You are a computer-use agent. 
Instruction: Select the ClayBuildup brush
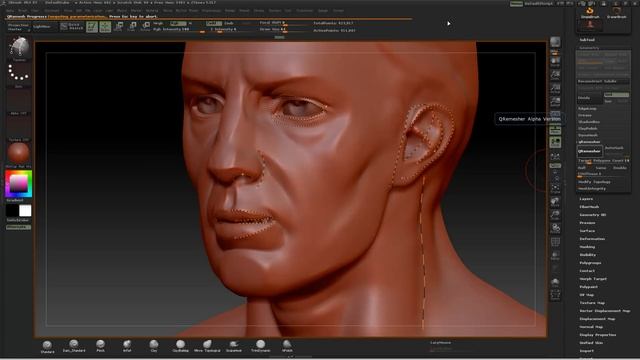coord(180,346)
